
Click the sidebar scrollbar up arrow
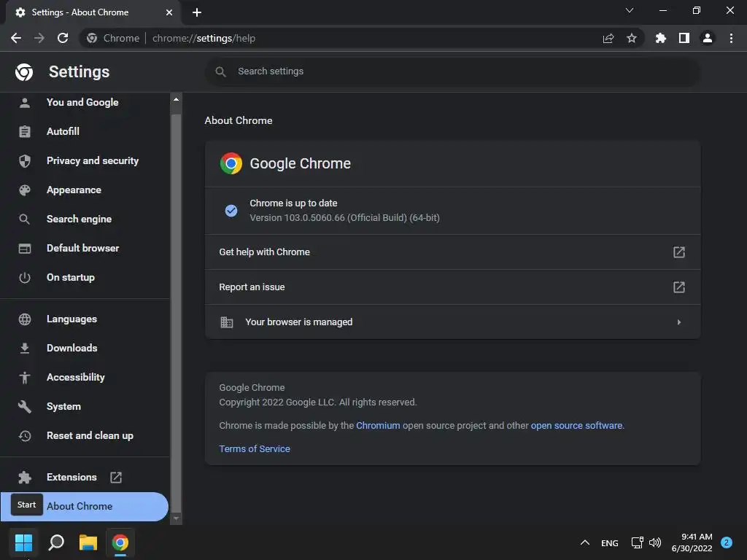[177, 99]
